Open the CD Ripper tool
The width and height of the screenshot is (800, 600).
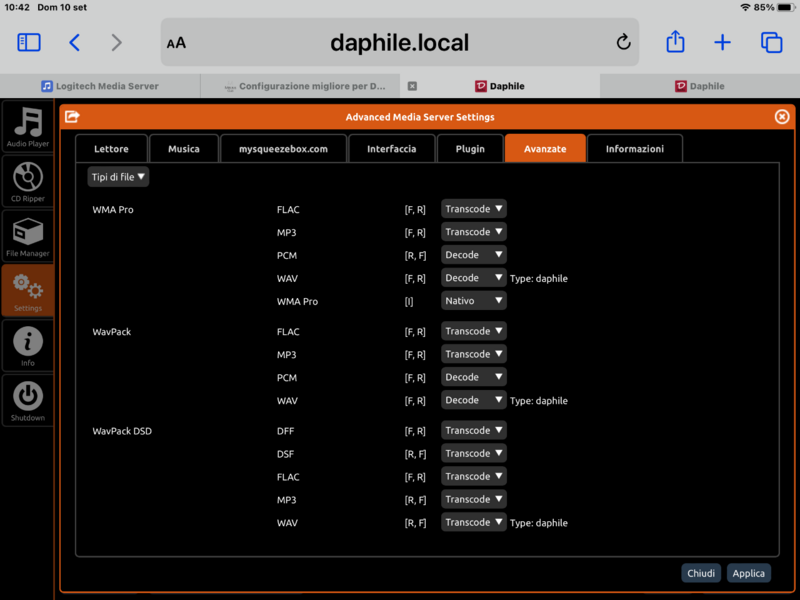(28, 182)
